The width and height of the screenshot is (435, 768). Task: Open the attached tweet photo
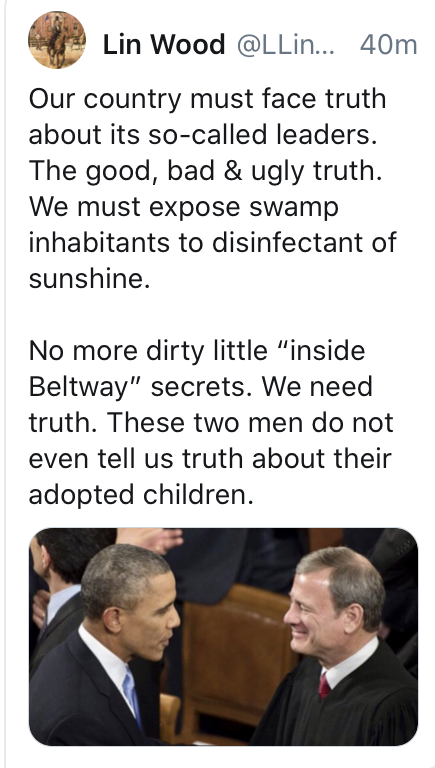click(223, 637)
